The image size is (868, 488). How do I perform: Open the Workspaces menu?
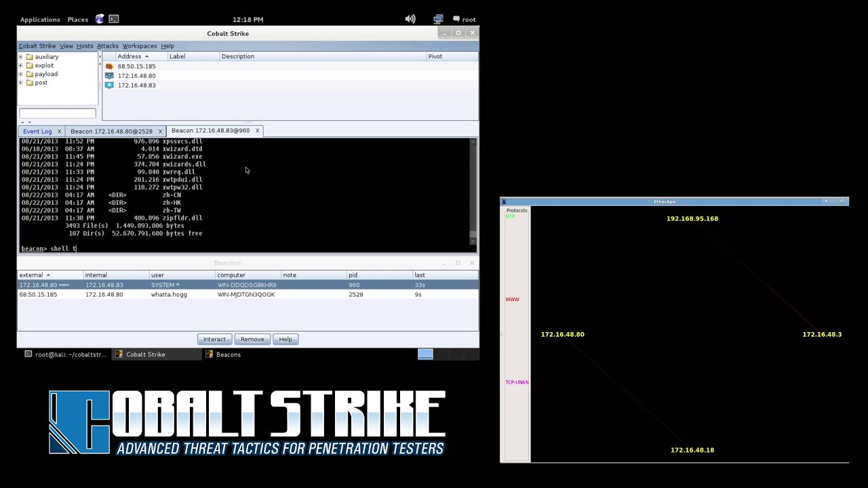coord(140,46)
